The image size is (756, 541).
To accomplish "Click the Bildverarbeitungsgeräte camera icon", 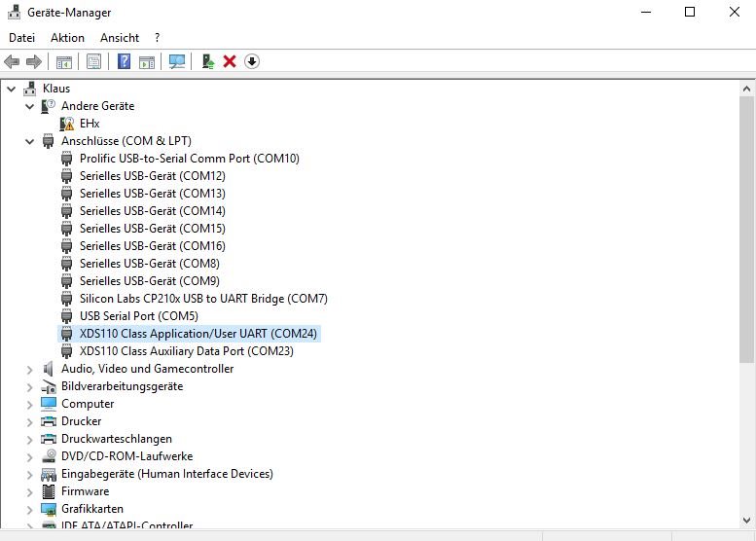I will 49,386.
